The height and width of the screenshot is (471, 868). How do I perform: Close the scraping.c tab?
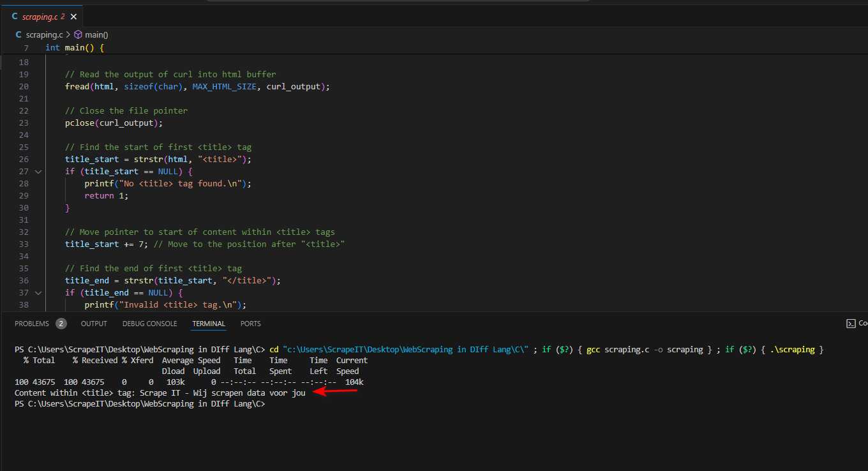[73, 16]
